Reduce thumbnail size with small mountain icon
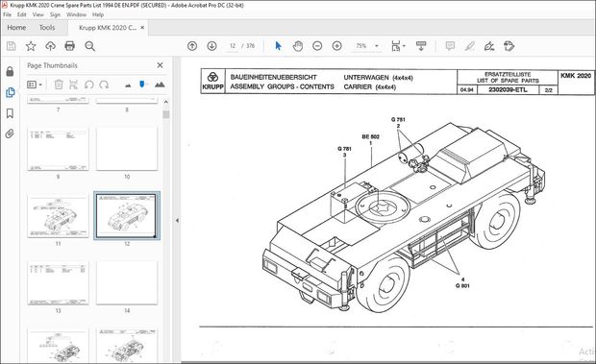The width and height of the screenshot is (596, 364). [128, 85]
